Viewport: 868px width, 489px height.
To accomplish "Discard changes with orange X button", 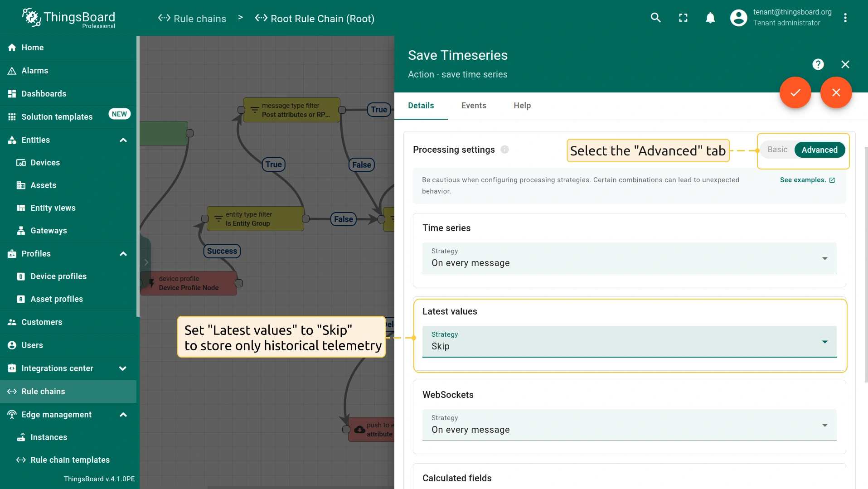I will (836, 92).
